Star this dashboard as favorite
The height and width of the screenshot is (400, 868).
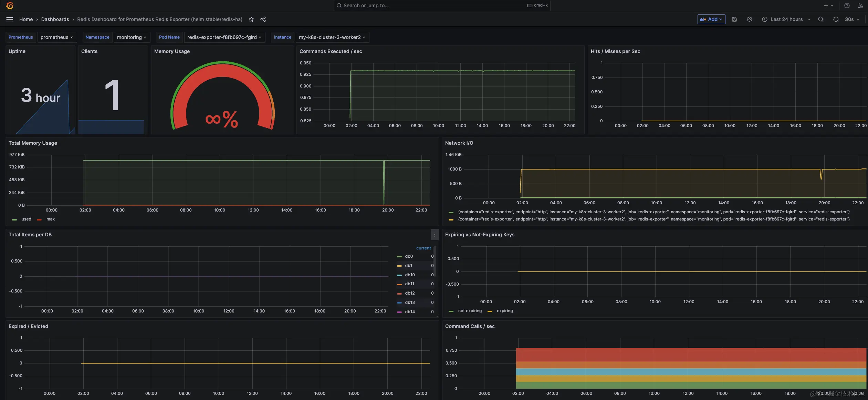[251, 19]
